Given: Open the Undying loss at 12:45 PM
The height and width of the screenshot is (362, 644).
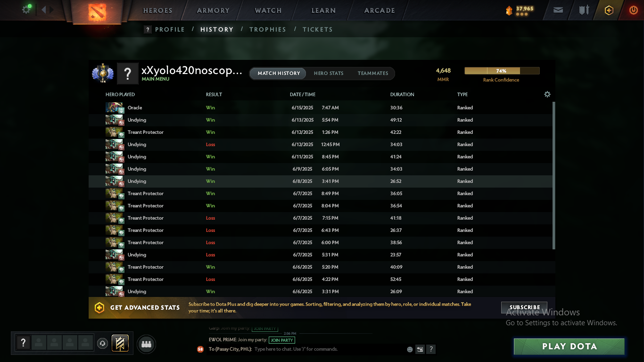Looking at the screenshot, I should tap(321, 144).
